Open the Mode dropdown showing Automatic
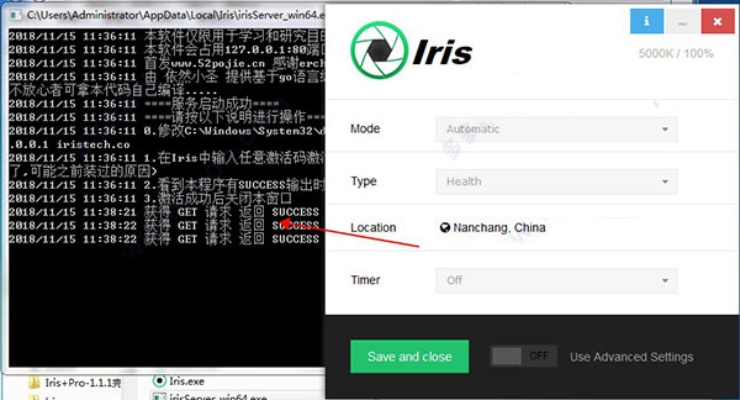Image resolution: width=740 pixels, height=400 pixels. click(556, 129)
